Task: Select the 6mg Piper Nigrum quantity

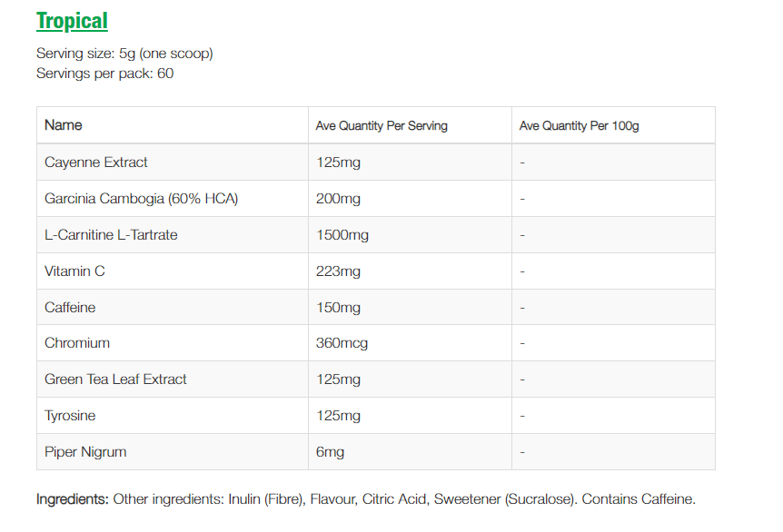Action: (330, 452)
